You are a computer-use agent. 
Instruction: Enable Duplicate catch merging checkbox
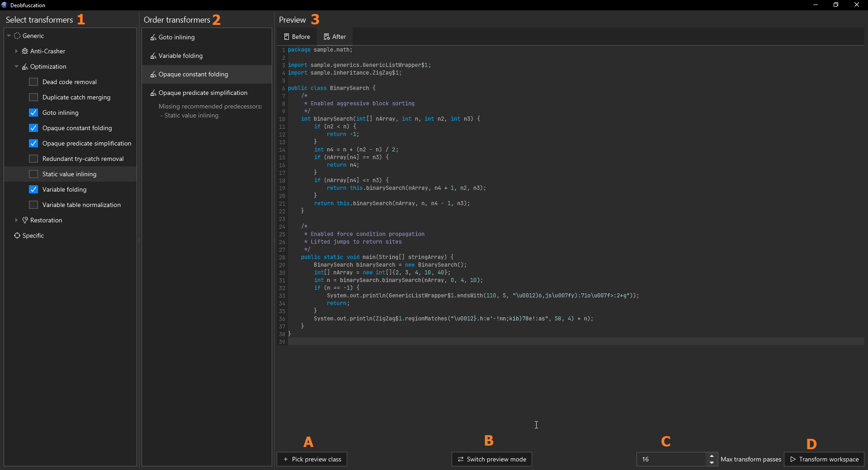(33, 97)
